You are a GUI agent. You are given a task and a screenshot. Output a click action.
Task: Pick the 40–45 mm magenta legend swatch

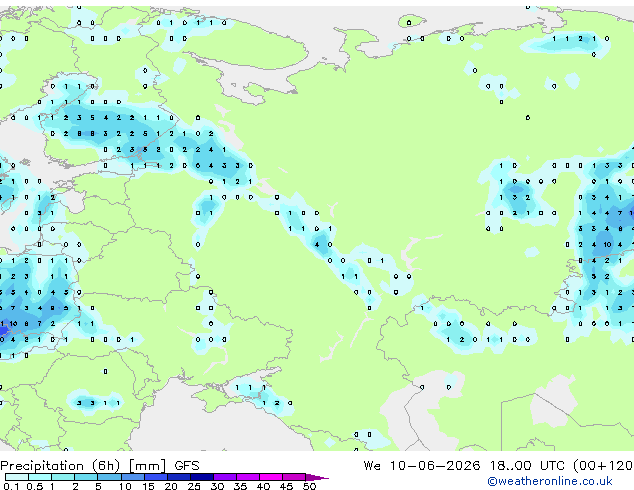coord(271,477)
